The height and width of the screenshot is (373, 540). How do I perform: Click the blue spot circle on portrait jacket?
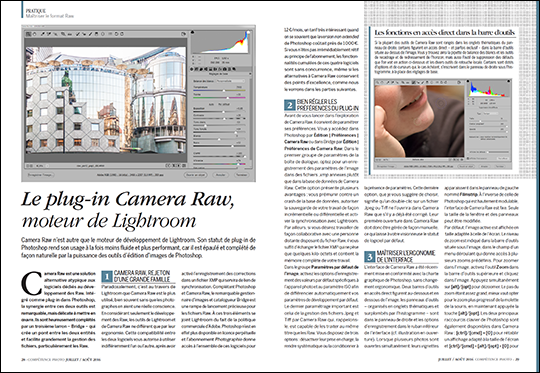tap(441, 103)
